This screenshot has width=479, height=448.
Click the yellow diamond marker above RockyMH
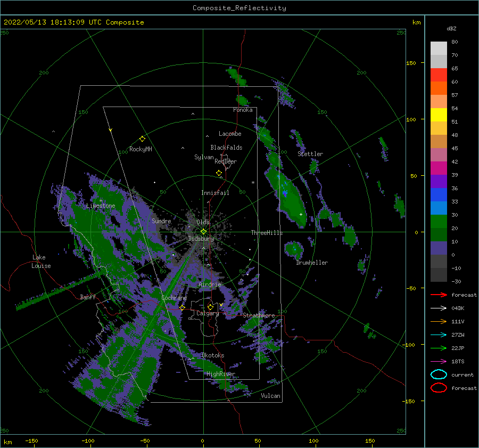point(142,139)
